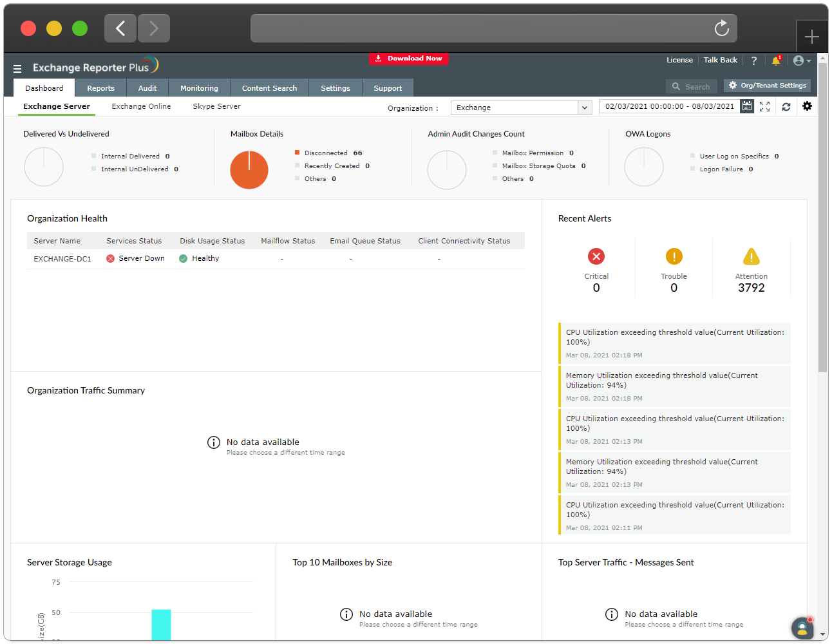The width and height of the screenshot is (832, 644).
Task: Open the 02:11 PM CPU Utilization alert
Action: (x=675, y=516)
